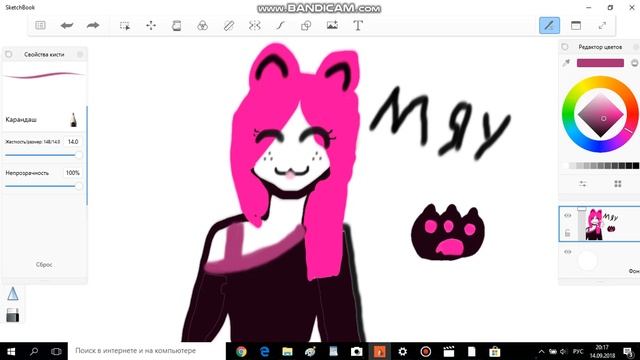
Task: Click the current color bar swatch
Action: (600, 63)
